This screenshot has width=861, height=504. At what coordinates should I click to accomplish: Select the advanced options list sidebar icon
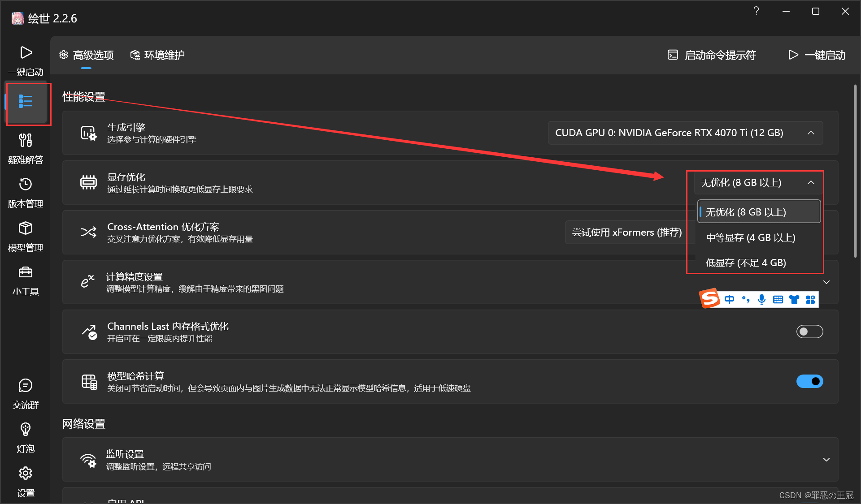(x=26, y=102)
